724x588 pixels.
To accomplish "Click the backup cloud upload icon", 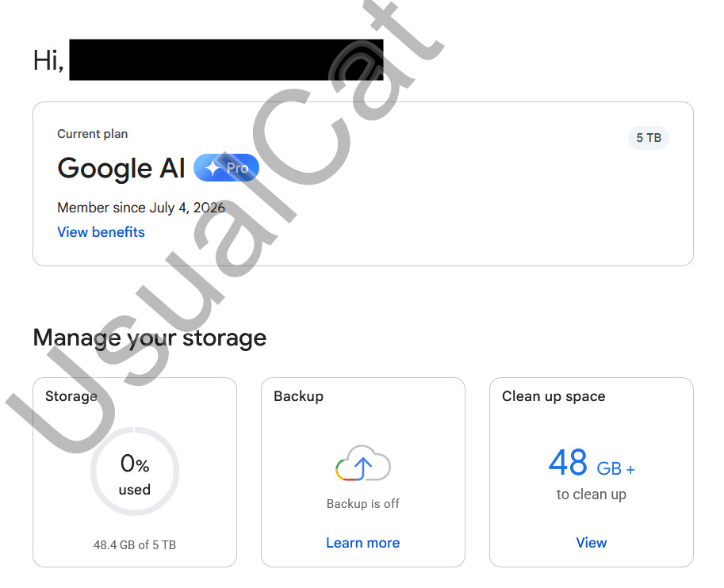I will tap(363, 464).
